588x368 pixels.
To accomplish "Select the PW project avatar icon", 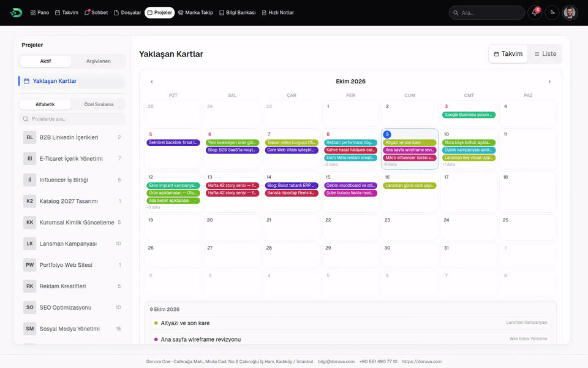I will click(x=29, y=265).
